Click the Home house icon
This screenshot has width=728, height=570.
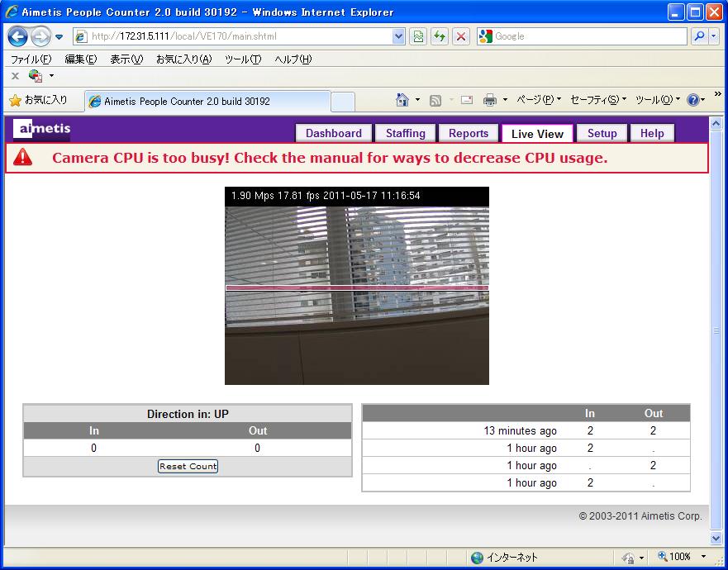pos(402,99)
